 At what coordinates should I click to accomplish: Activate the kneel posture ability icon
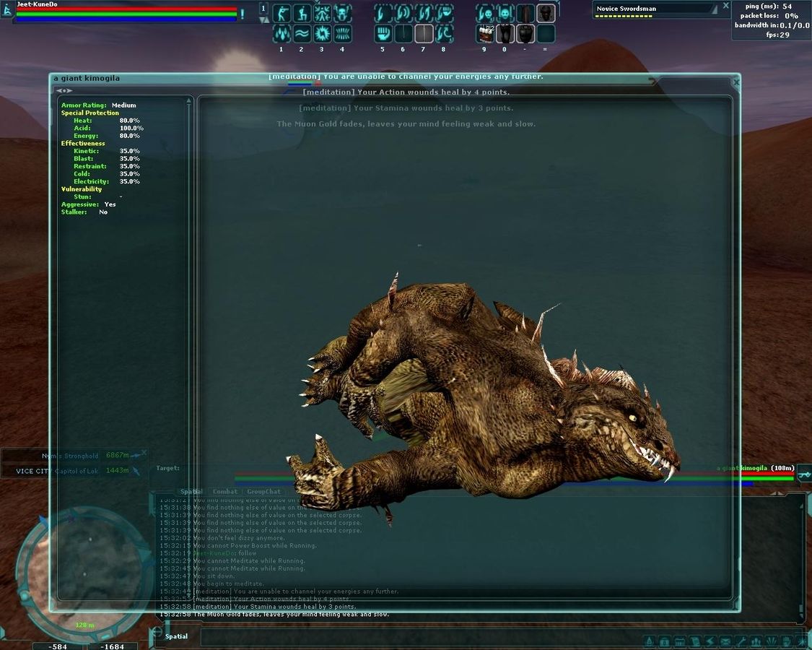pos(302,13)
